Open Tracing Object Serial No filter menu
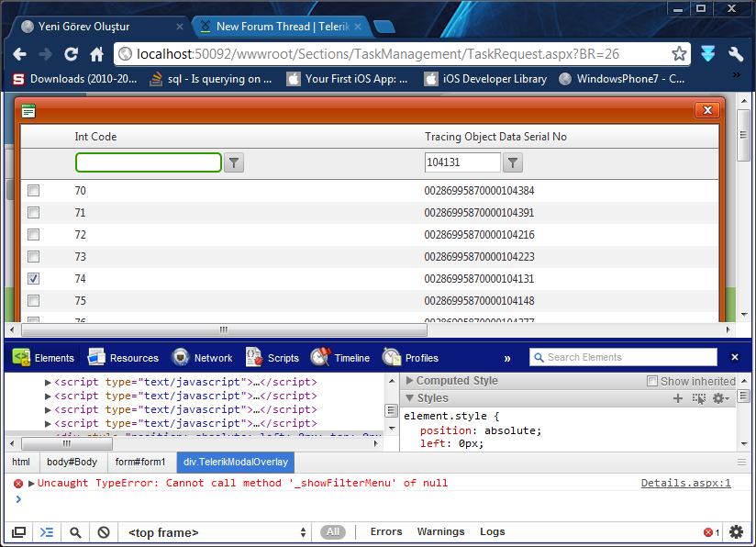 [513, 162]
